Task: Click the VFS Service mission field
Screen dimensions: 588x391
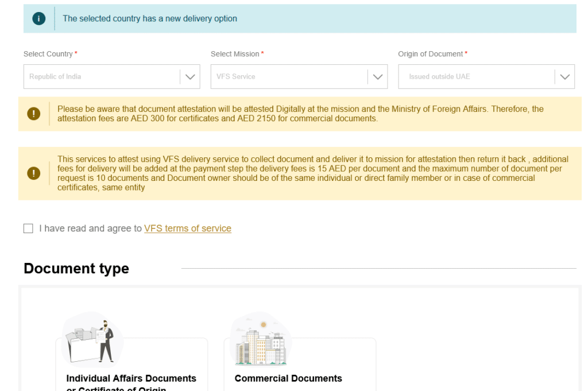Action: (x=299, y=76)
